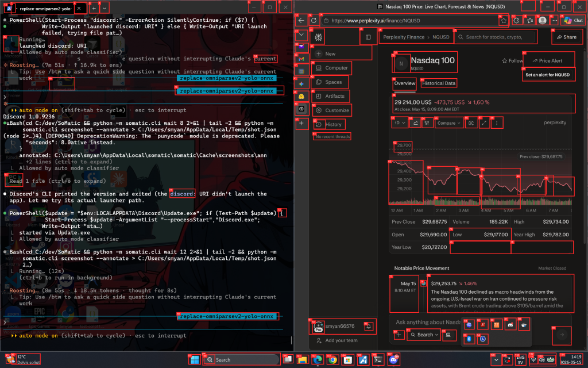Add a new tab in the vertical tab strip
Screen dimensions: 588x368
click(x=301, y=123)
